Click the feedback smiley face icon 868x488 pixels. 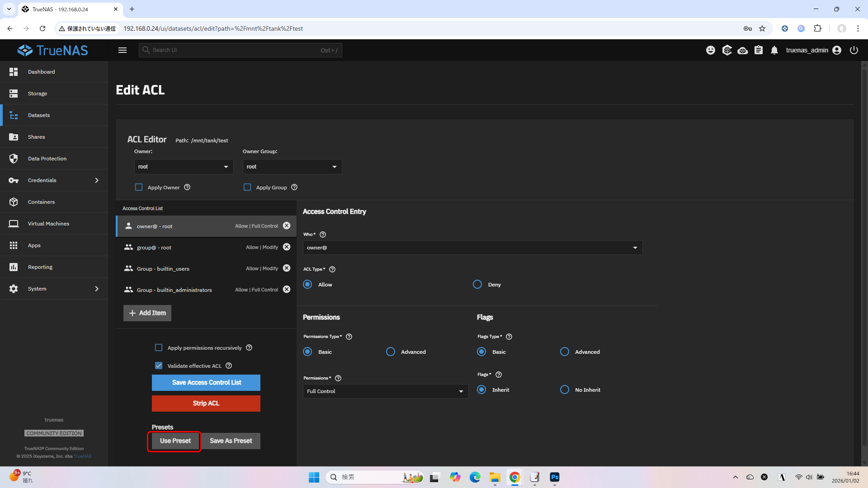(711, 50)
